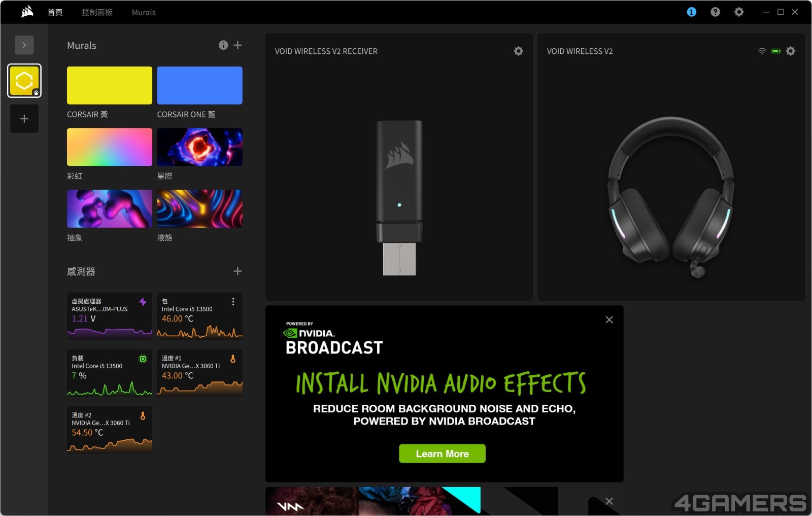This screenshot has width=812, height=516.
Task: Click the CPU chip icon on 負載 sensor
Action: tap(143, 359)
